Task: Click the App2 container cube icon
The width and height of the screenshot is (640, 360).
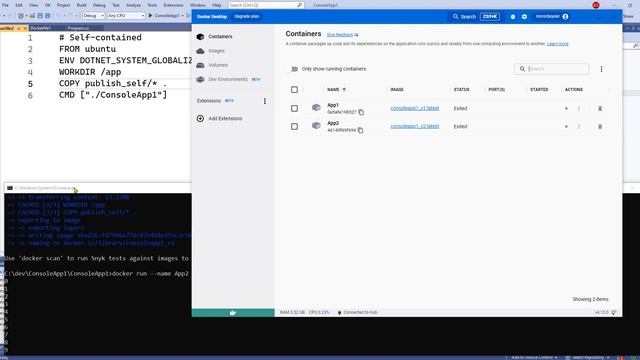Action: pyautogui.click(x=316, y=125)
